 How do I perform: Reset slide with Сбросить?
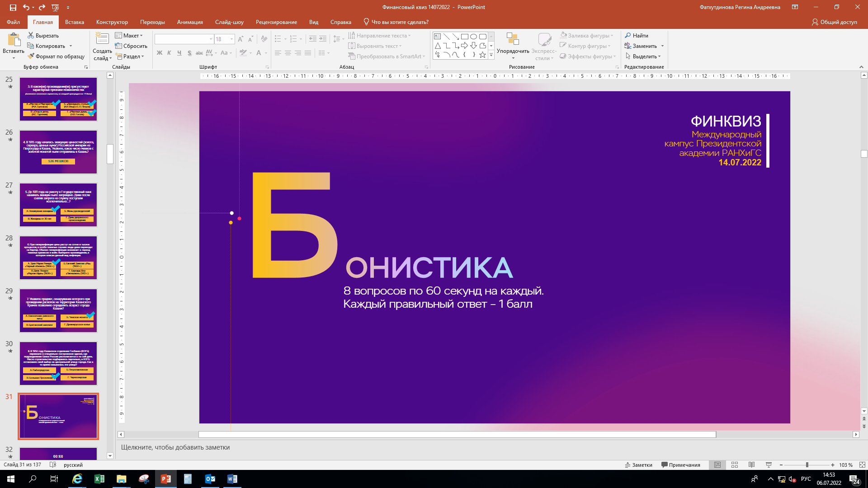(131, 46)
